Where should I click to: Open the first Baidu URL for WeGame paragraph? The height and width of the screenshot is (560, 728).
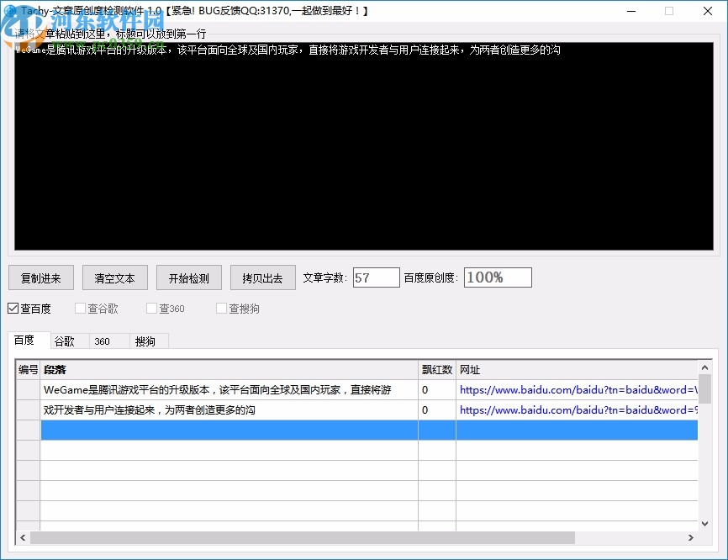(578, 389)
